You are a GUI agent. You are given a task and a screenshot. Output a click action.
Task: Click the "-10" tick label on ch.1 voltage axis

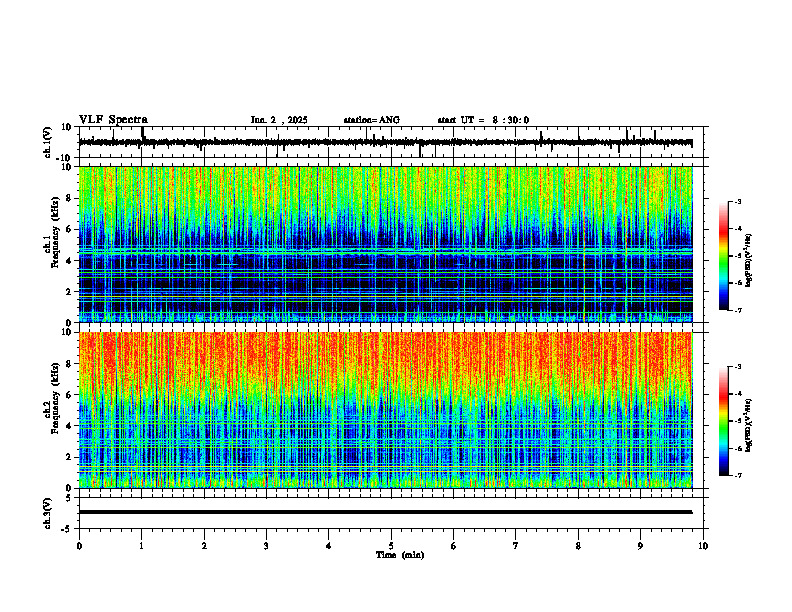pyautogui.click(x=65, y=158)
